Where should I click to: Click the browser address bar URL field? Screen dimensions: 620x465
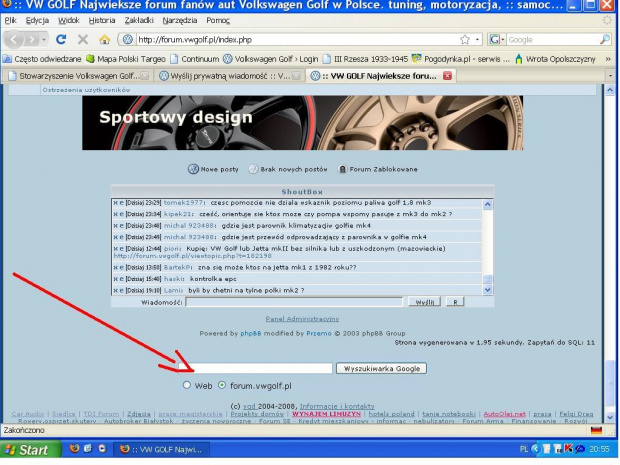click(297, 40)
